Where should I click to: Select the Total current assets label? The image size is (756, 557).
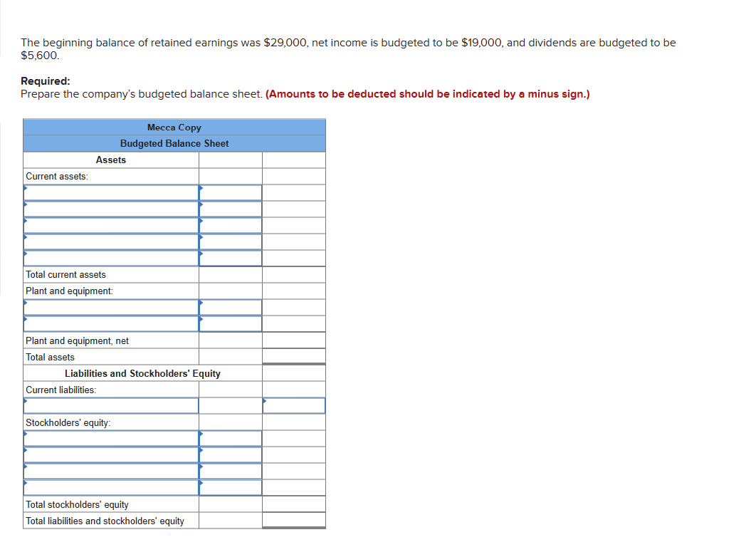(65, 274)
